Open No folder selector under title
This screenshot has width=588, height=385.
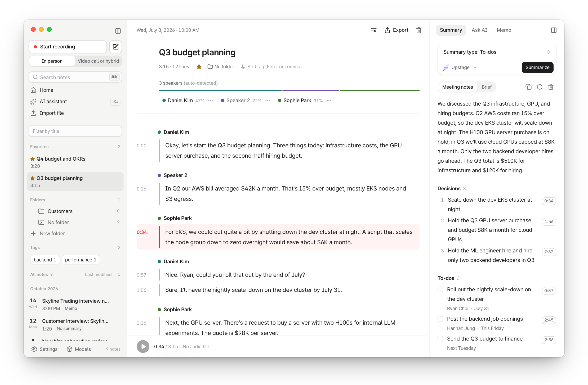tap(221, 67)
